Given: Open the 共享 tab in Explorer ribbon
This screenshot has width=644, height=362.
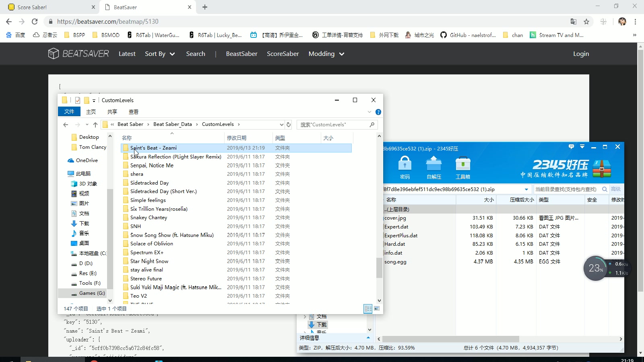Looking at the screenshot, I should pyautogui.click(x=112, y=111).
